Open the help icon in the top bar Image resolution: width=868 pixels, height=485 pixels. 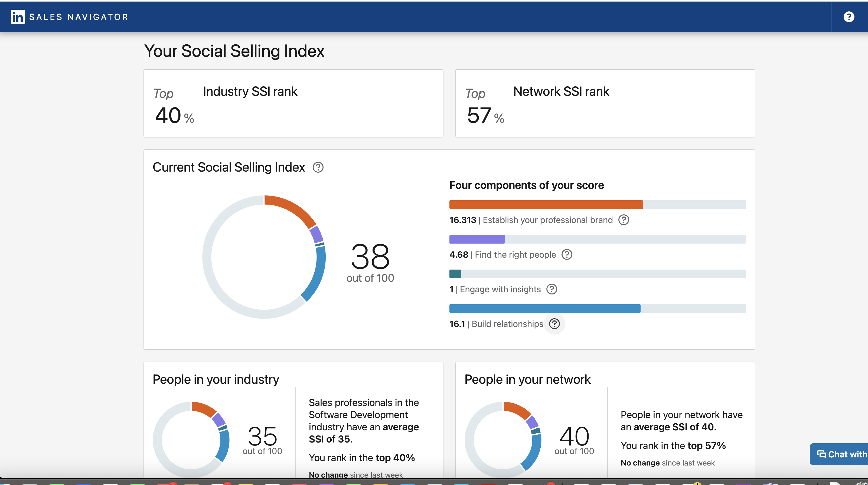coord(849,17)
